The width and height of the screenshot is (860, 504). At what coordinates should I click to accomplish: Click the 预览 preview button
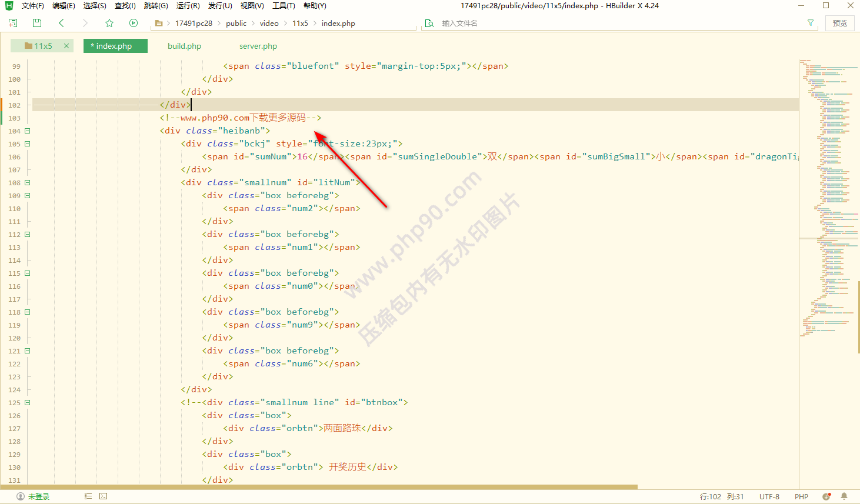[x=839, y=23]
